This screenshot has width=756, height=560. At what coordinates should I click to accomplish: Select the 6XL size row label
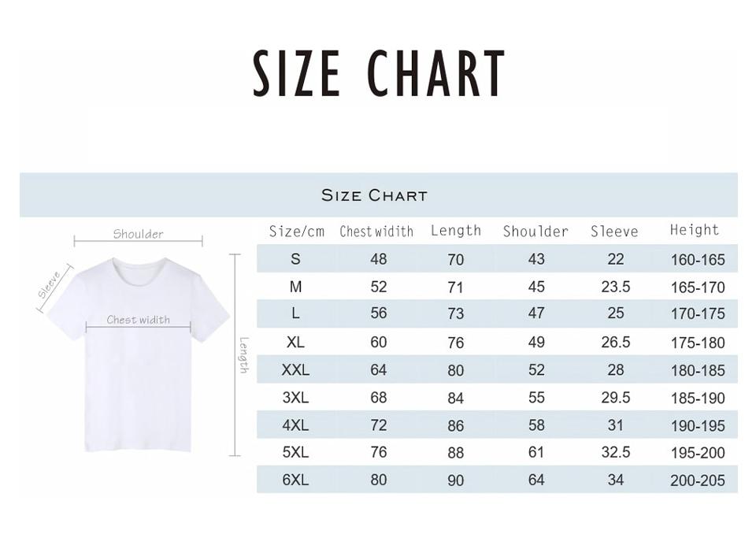pyautogui.click(x=295, y=480)
